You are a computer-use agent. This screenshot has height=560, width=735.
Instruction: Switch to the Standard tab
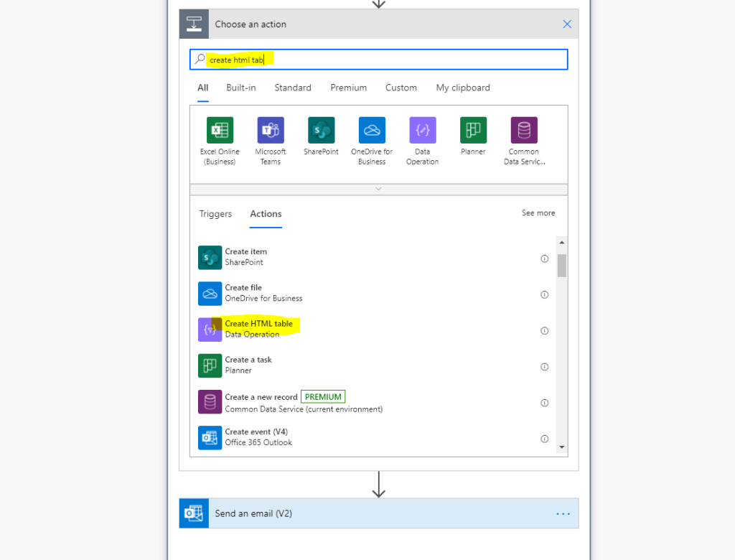[293, 88]
